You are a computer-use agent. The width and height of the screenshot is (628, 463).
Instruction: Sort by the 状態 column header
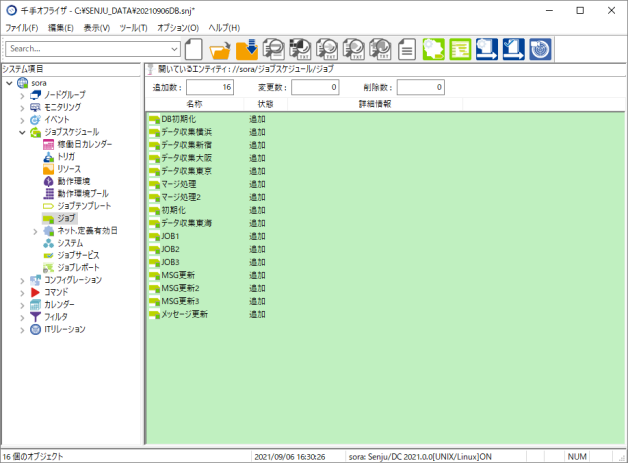pyautogui.click(x=265, y=104)
